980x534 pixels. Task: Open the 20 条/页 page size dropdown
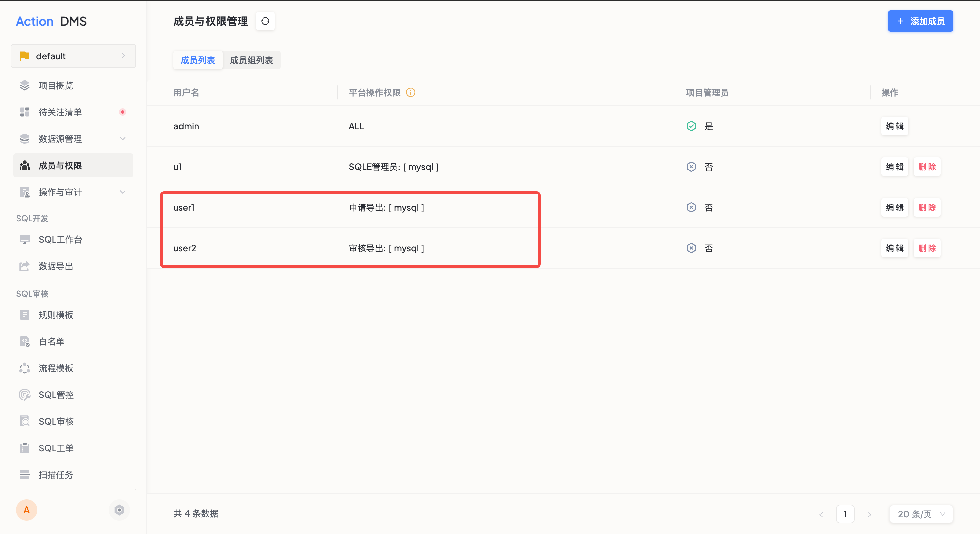(x=921, y=514)
